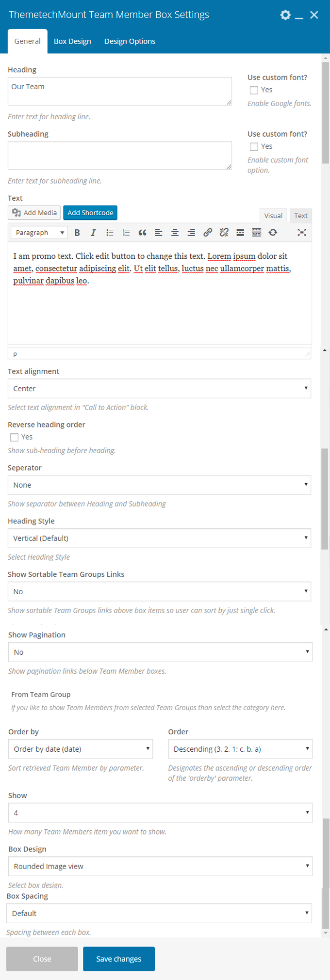Open the Text alignment dropdown

coord(159,389)
